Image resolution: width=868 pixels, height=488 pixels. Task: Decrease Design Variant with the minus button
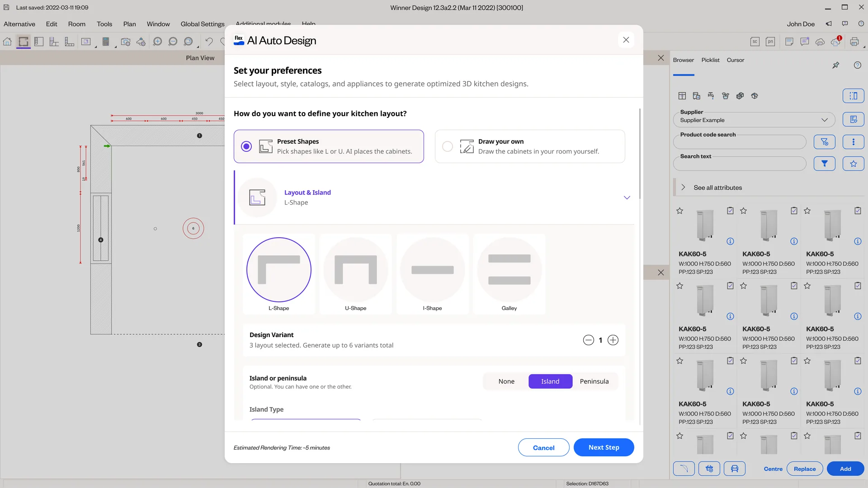click(588, 340)
